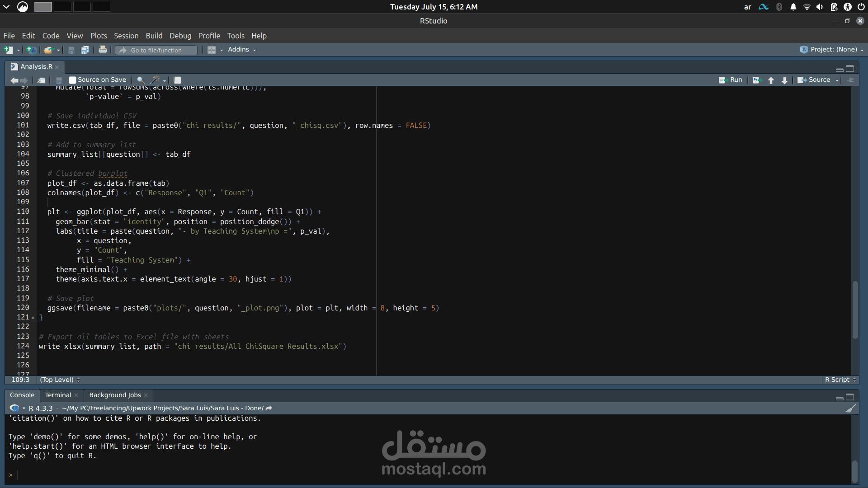Click the Go to file/function field
This screenshot has height=488, width=868.
[x=156, y=50]
